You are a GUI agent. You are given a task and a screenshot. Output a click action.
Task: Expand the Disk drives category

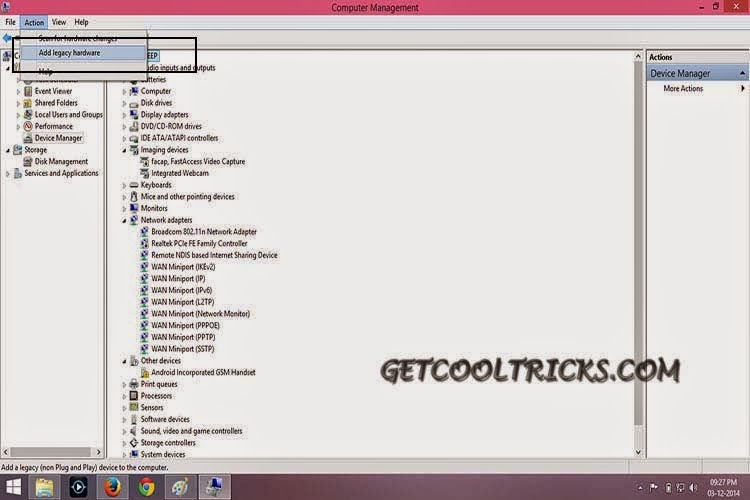124,103
